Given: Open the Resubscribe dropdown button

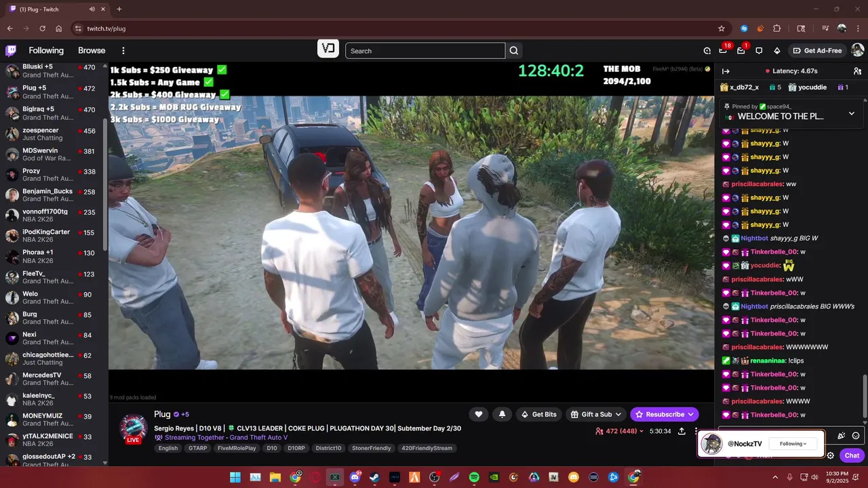Looking at the screenshot, I should coord(665,414).
